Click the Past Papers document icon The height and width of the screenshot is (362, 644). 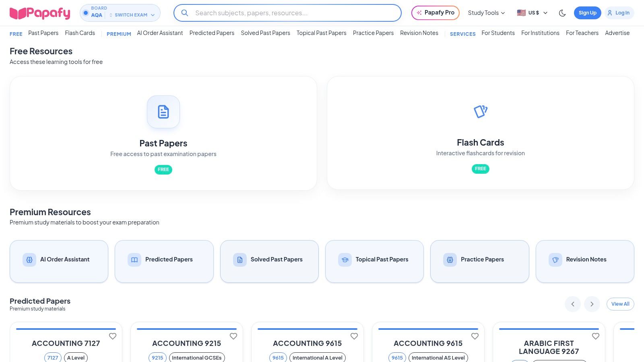[x=163, y=112]
